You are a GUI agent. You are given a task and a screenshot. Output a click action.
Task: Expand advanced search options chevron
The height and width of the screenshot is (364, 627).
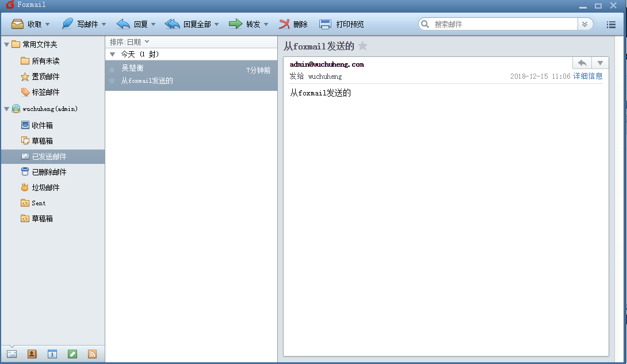click(584, 24)
